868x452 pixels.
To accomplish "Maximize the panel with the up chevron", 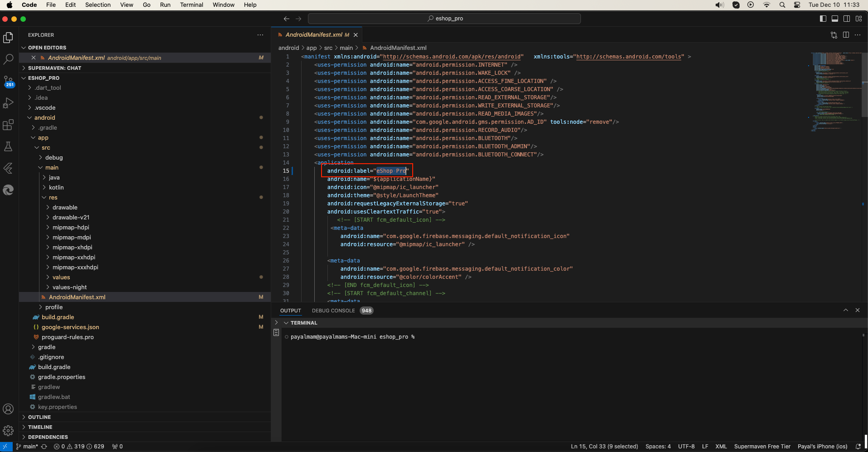I will click(x=846, y=310).
